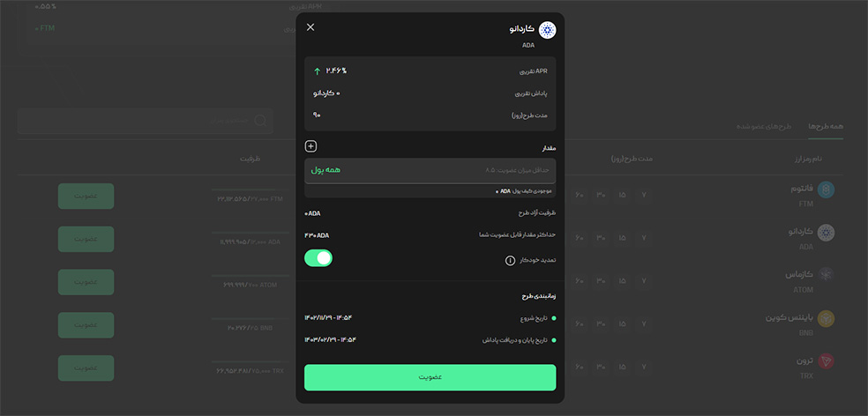The height and width of the screenshot is (416, 868).
Task: Click the Cosmos ATOM coin icon
Action: pyautogui.click(x=826, y=275)
